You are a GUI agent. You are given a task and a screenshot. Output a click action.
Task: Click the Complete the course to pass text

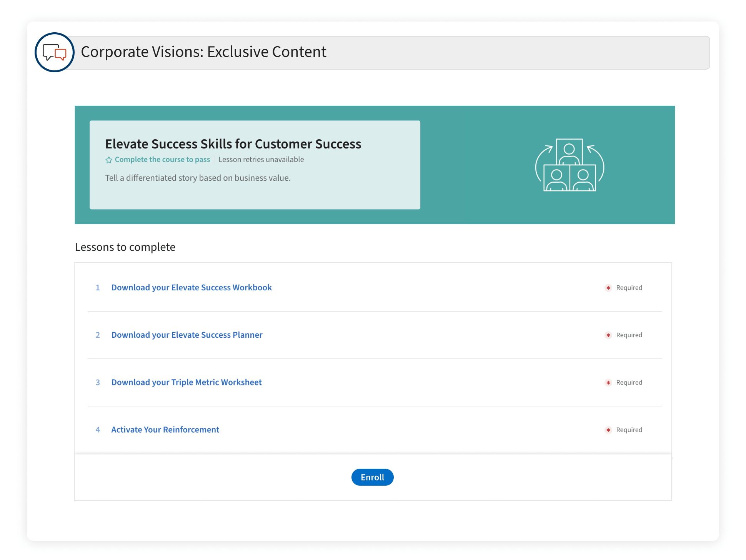tap(162, 159)
